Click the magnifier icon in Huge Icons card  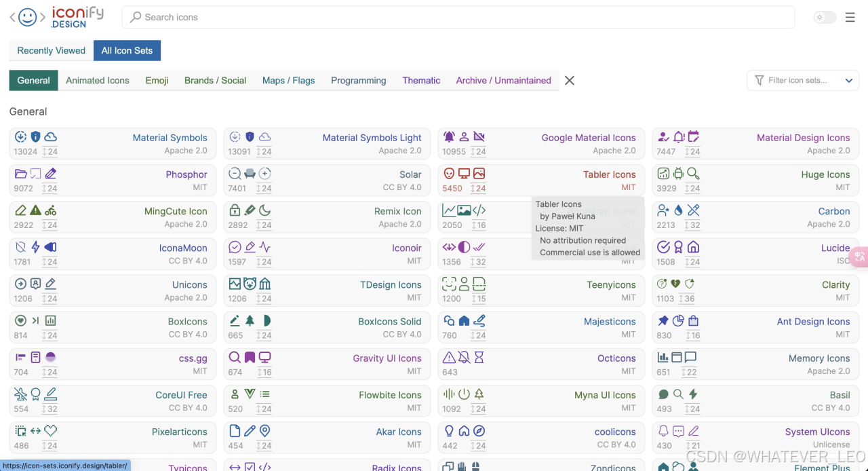[x=693, y=174]
